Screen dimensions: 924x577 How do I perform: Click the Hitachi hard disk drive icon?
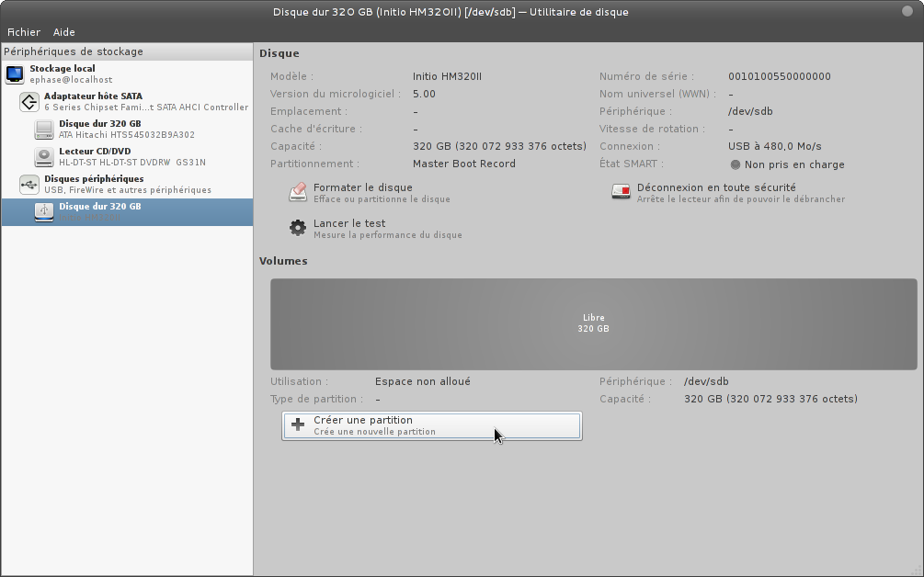click(44, 130)
